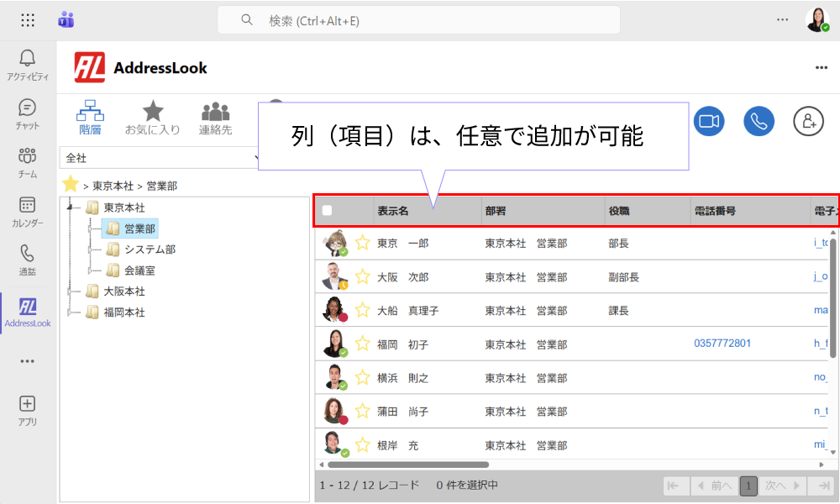This screenshot has width=840, height=504.
Task: Open Apps store icon in sidebar
Action: pyautogui.click(x=28, y=411)
